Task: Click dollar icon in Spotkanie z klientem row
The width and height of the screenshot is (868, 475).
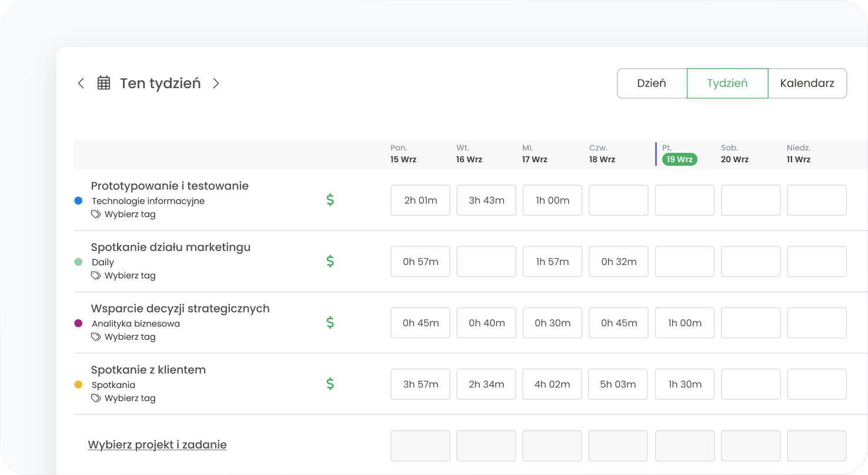Action: [x=330, y=384]
